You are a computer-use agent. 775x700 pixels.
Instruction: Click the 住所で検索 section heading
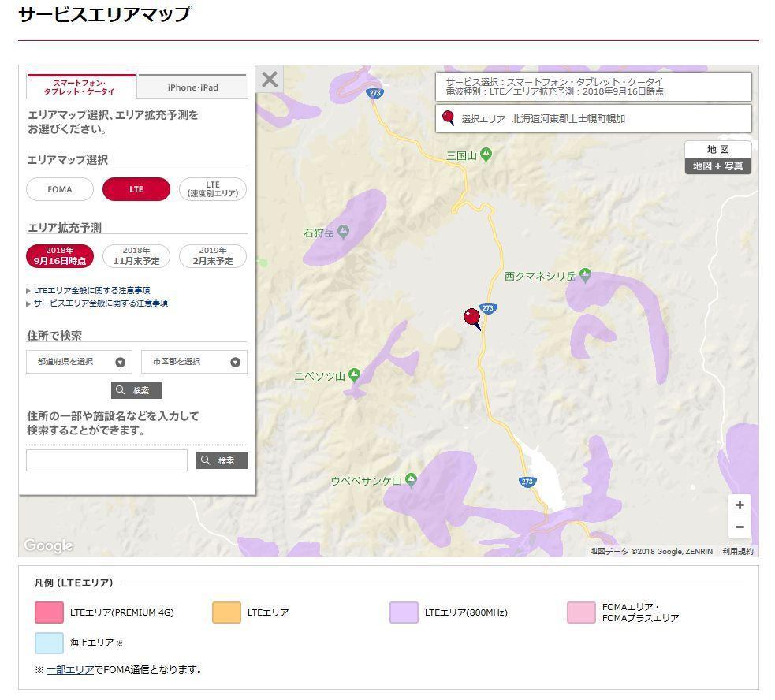pyautogui.click(x=54, y=336)
